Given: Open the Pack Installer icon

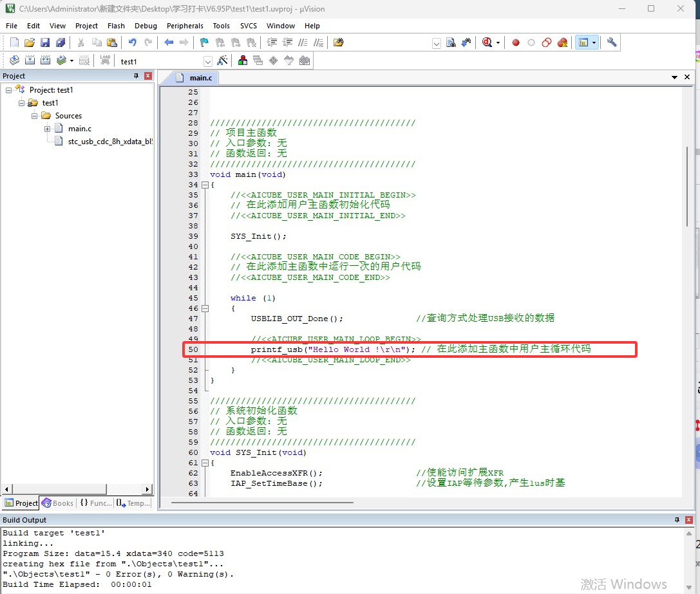Looking at the screenshot, I should (305, 60).
